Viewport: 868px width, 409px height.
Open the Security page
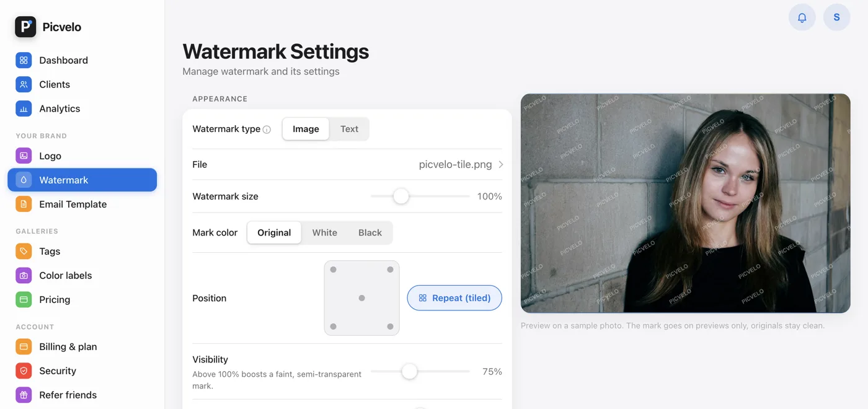coord(82,371)
